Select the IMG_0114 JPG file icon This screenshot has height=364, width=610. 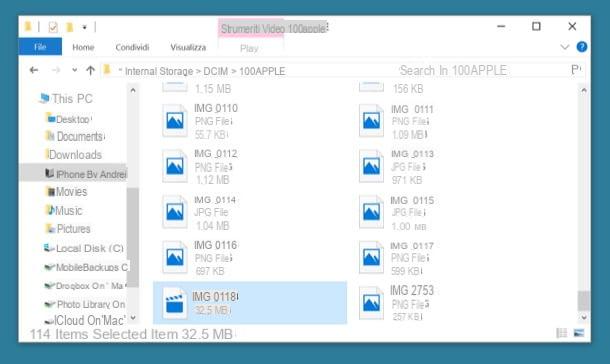pos(175,212)
